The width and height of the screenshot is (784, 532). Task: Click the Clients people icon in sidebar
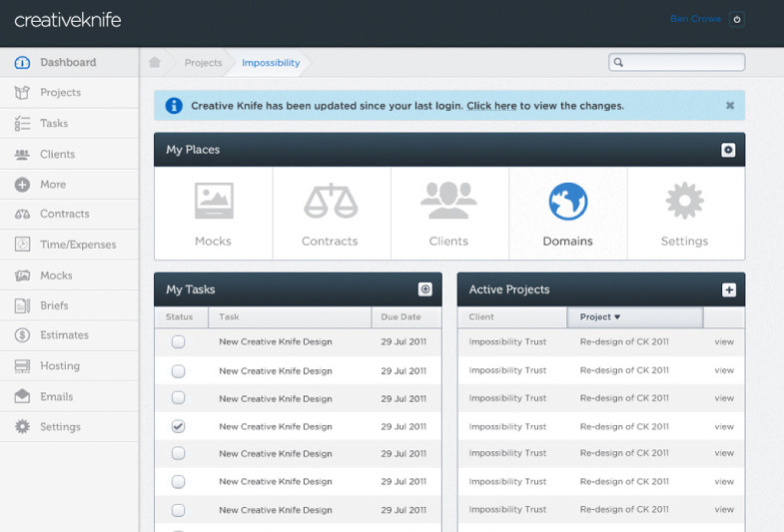point(22,155)
